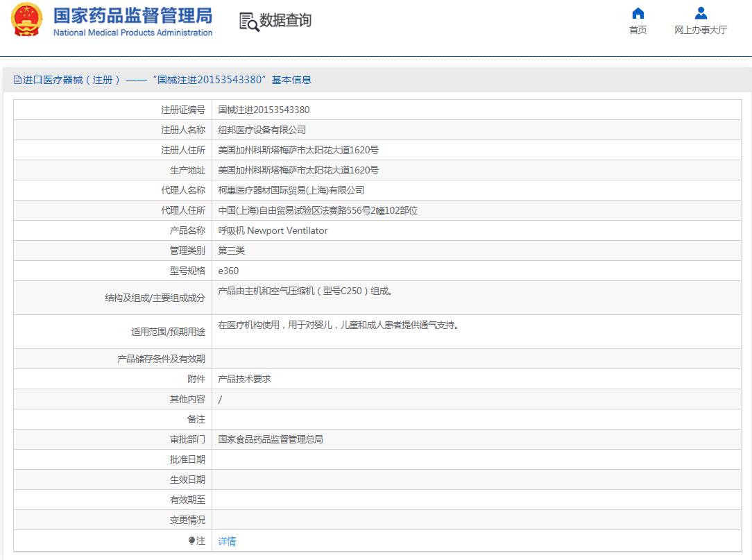The image size is (752, 560).
Task: Click the national emblem logo
Action: pyautogui.click(x=26, y=20)
